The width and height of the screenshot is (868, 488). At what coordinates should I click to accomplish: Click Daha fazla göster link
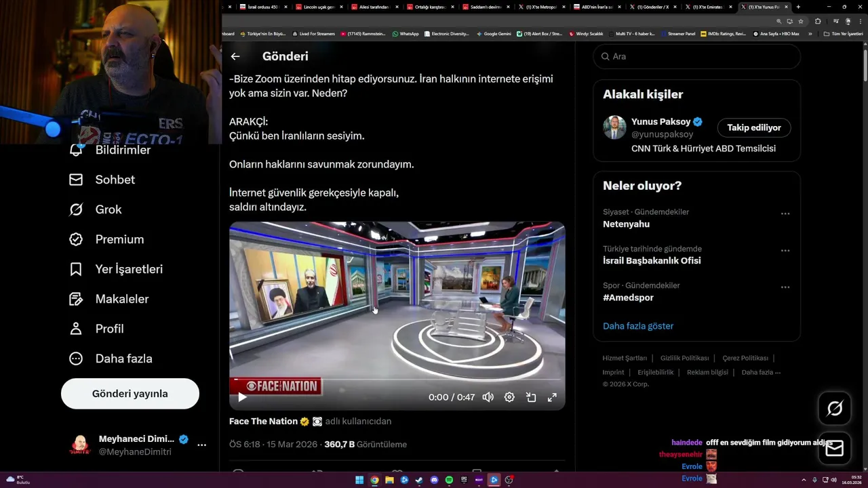[x=638, y=326]
